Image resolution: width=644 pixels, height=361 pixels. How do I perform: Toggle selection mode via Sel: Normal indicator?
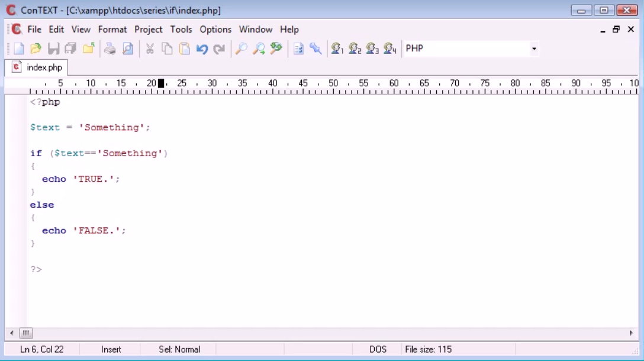pos(178,349)
